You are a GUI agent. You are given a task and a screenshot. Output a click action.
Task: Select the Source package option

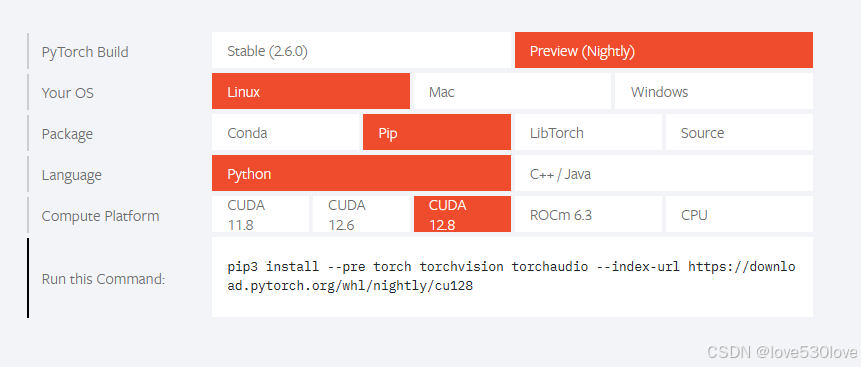tap(739, 132)
